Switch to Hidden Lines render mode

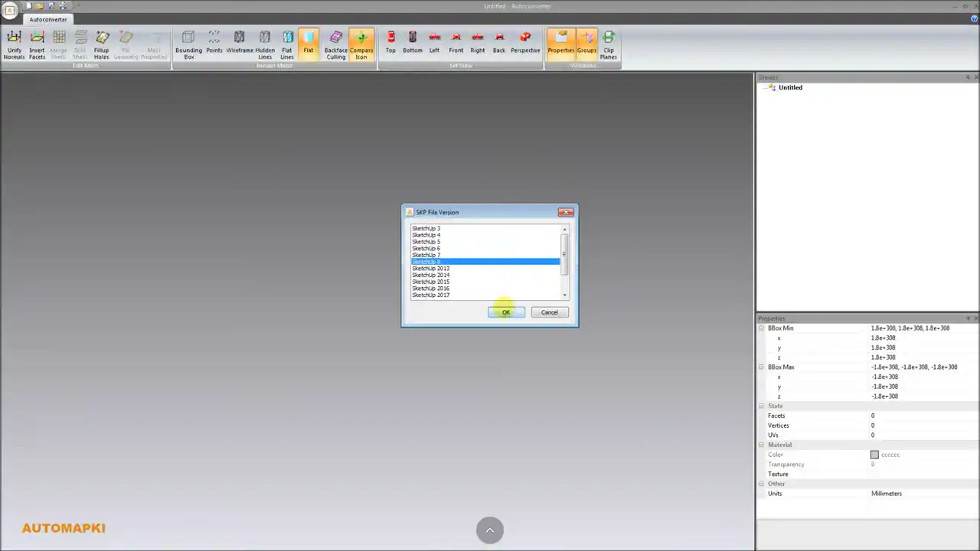click(x=265, y=44)
